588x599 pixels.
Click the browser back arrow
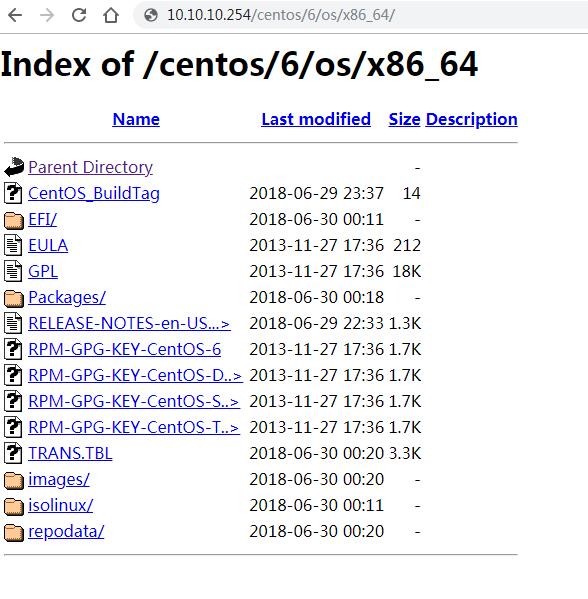click(15, 15)
